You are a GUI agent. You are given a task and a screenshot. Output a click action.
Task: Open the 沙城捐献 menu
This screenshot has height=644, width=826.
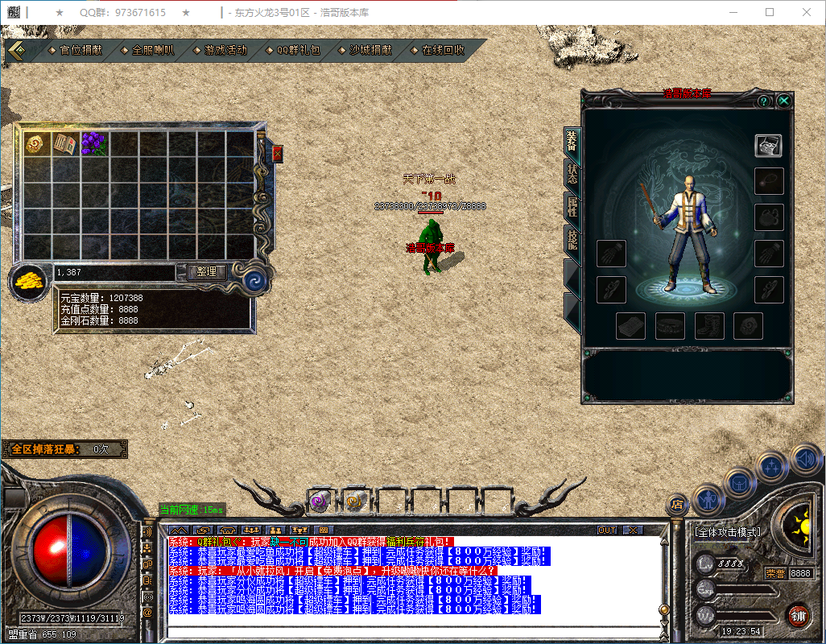[x=365, y=50]
